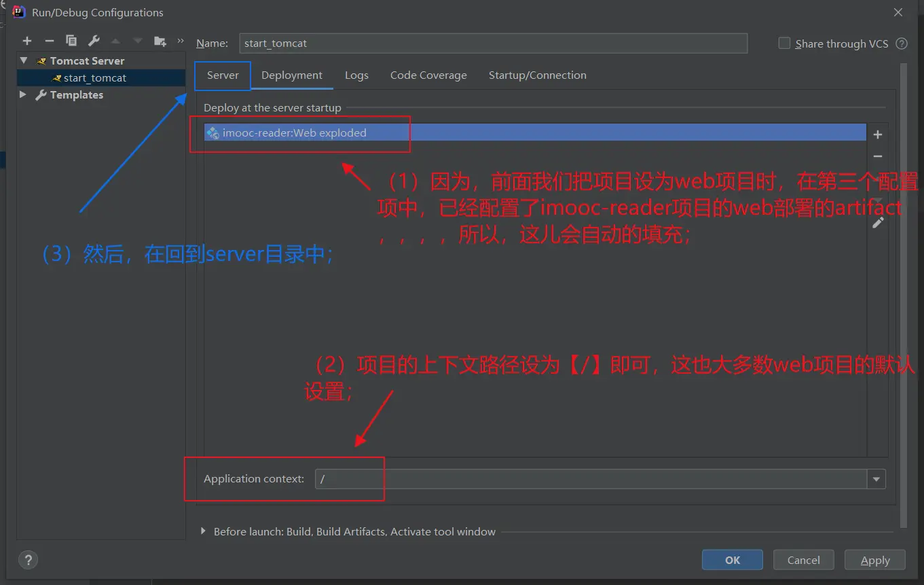Viewport: 924px width, 585px height.
Task: Show more toolbar actions chevron
Action: [181, 41]
